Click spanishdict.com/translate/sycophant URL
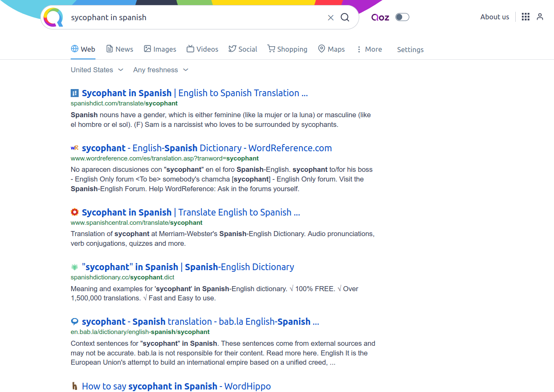The height and width of the screenshot is (392, 554). [124, 103]
